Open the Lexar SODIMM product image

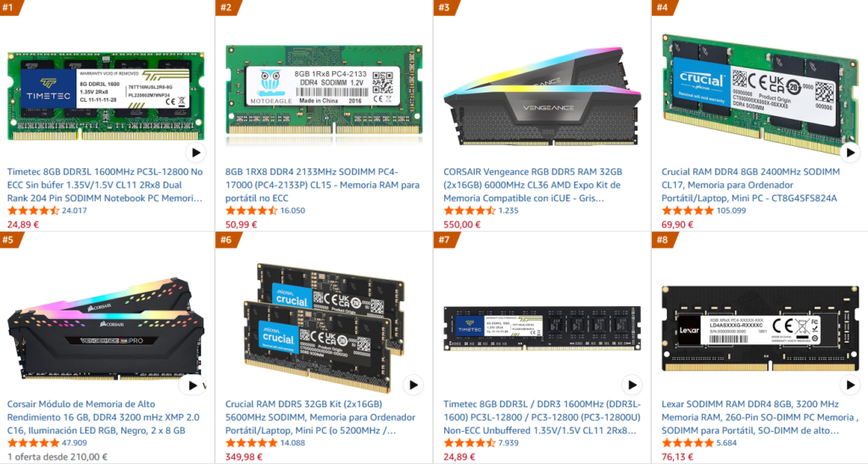760,328
